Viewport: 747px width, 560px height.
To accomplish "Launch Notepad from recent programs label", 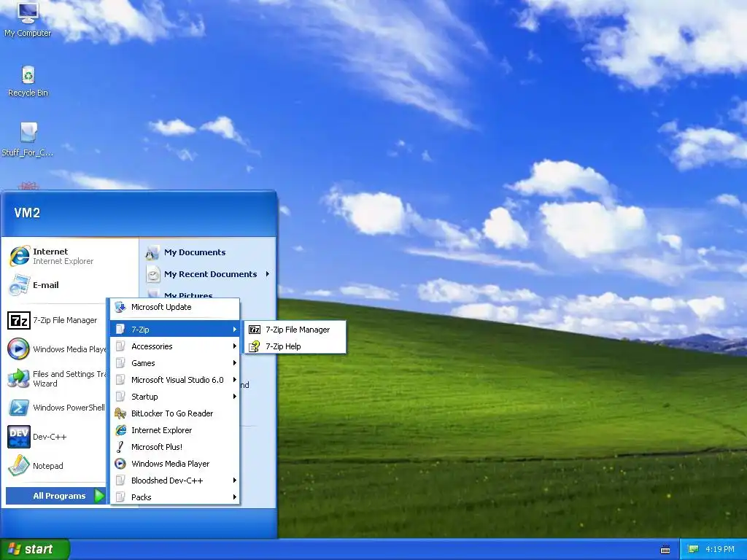I will click(47, 466).
